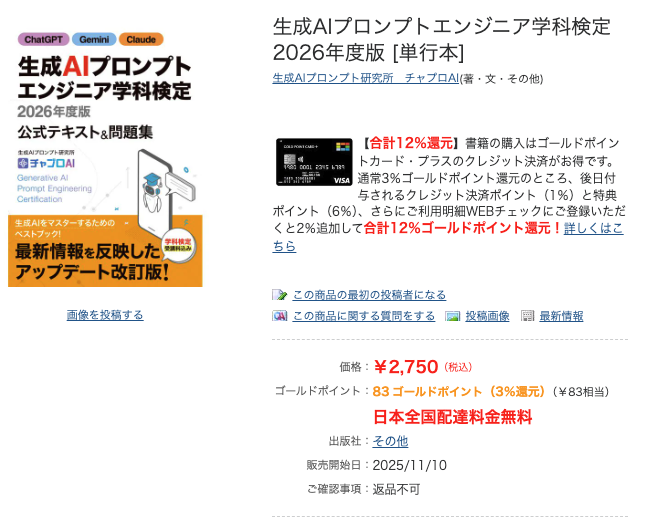Click the Gold Point Card Plus image
This screenshot has width=647, height=530.
314,162
